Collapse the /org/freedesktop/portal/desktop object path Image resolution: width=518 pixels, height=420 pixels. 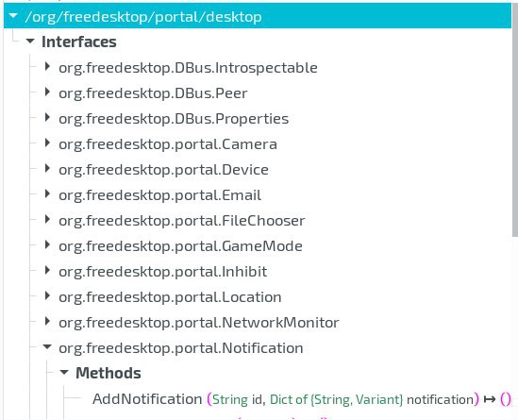coord(13,15)
